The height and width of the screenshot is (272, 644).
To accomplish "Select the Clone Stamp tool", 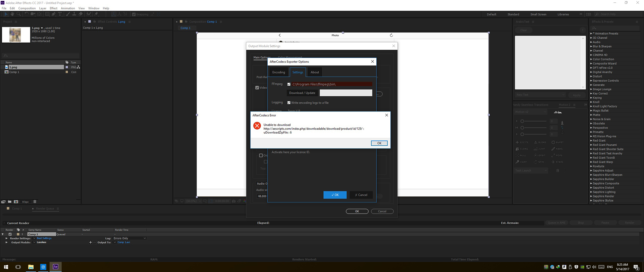I will [x=74, y=14].
